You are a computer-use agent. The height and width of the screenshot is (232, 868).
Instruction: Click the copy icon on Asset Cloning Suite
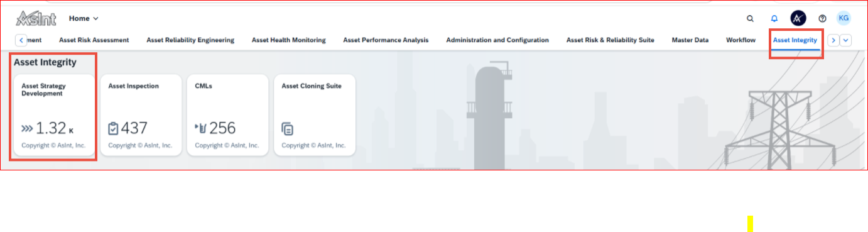(x=287, y=129)
